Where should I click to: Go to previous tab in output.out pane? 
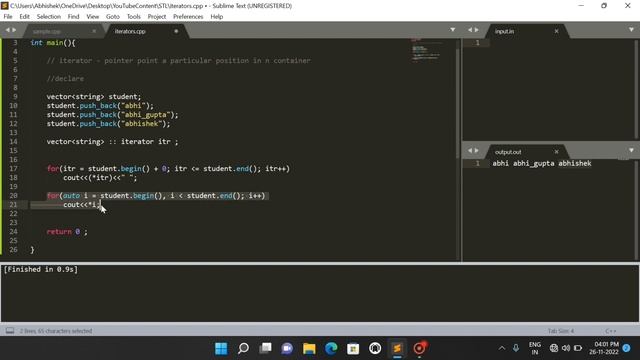[470, 151]
